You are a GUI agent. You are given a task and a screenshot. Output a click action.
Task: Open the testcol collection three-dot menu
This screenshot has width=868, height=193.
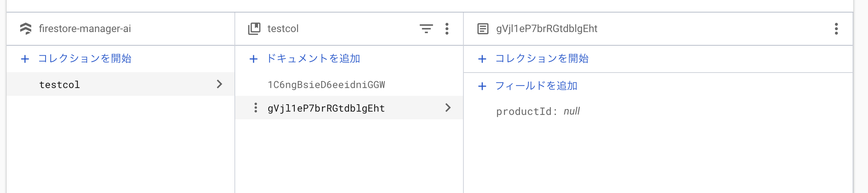[x=447, y=29]
